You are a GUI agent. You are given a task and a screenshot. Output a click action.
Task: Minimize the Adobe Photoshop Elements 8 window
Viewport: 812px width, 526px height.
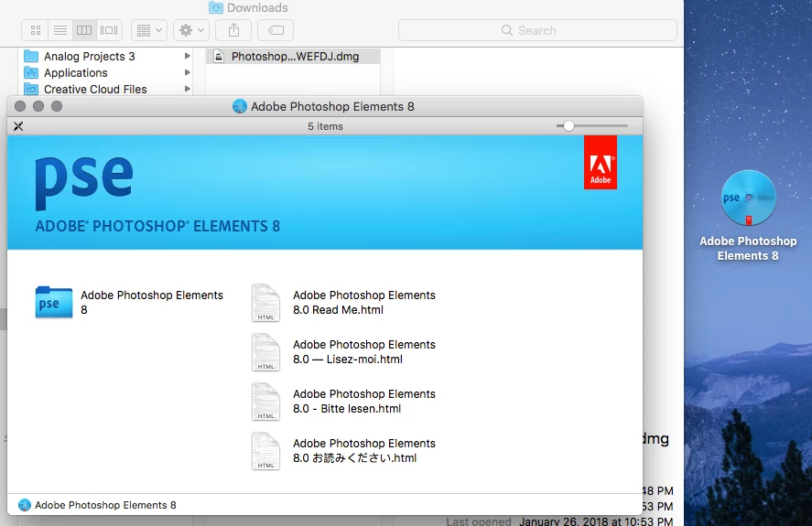pyautogui.click(x=38, y=106)
